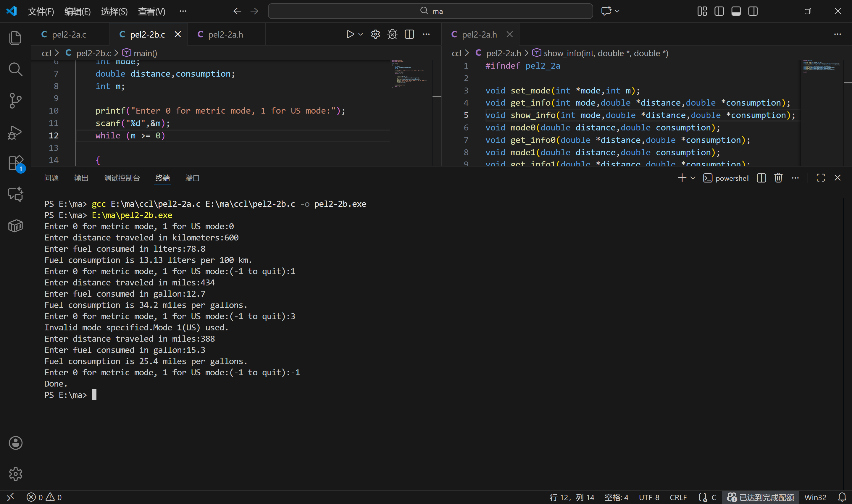
Task: Toggle the bottom panel layout button
Action: point(736,11)
